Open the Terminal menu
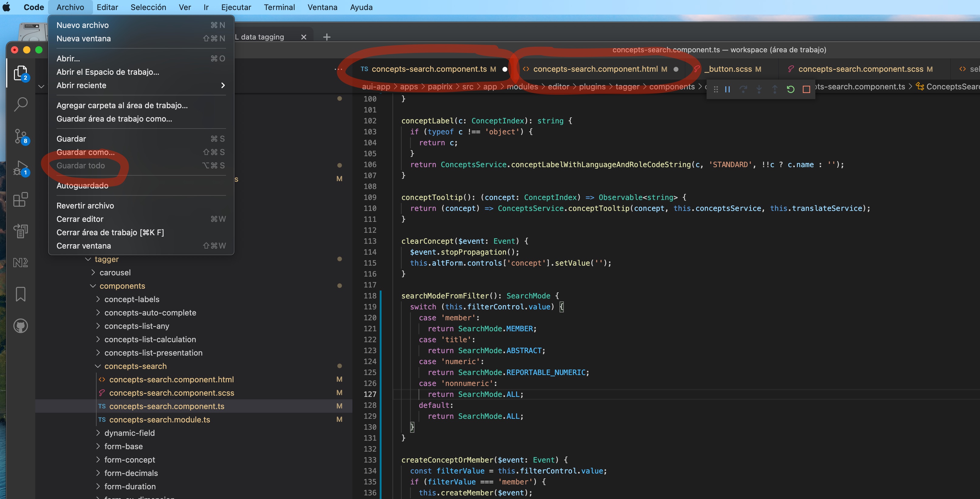This screenshot has width=980, height=499. (279, 7)
